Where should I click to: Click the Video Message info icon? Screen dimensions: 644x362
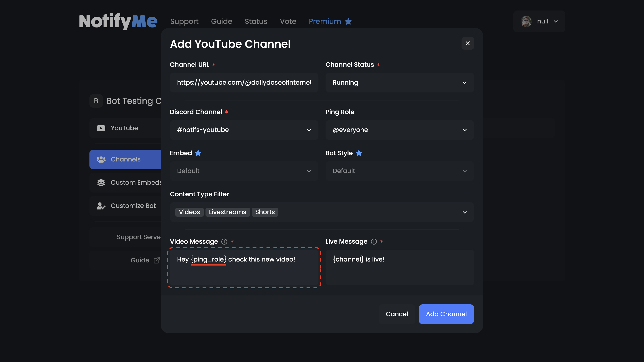224,241
